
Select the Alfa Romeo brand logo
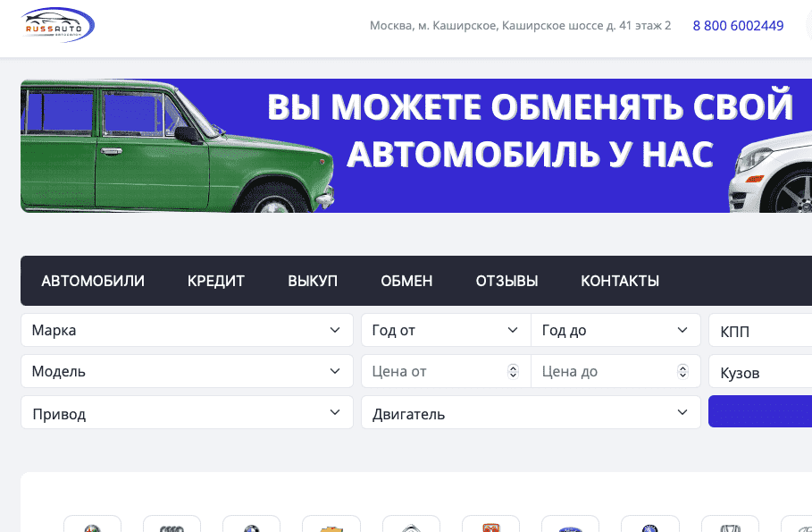(x=91, y=526)
